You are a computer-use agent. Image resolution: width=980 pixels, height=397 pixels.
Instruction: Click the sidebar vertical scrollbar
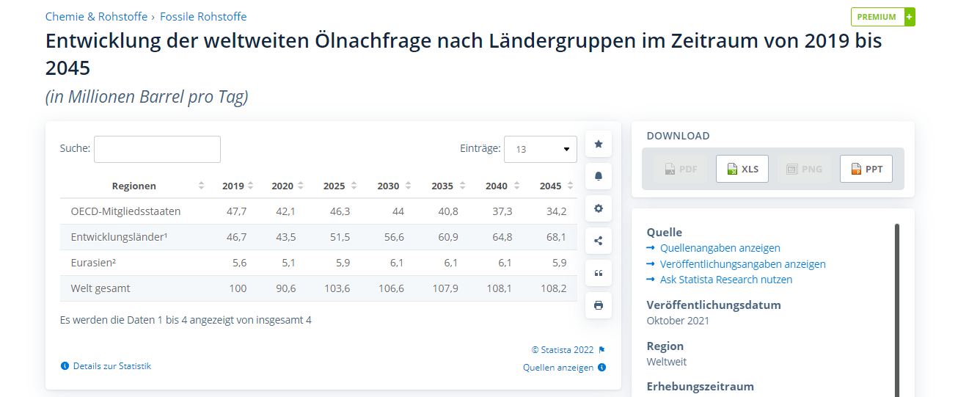coord(897,310)
